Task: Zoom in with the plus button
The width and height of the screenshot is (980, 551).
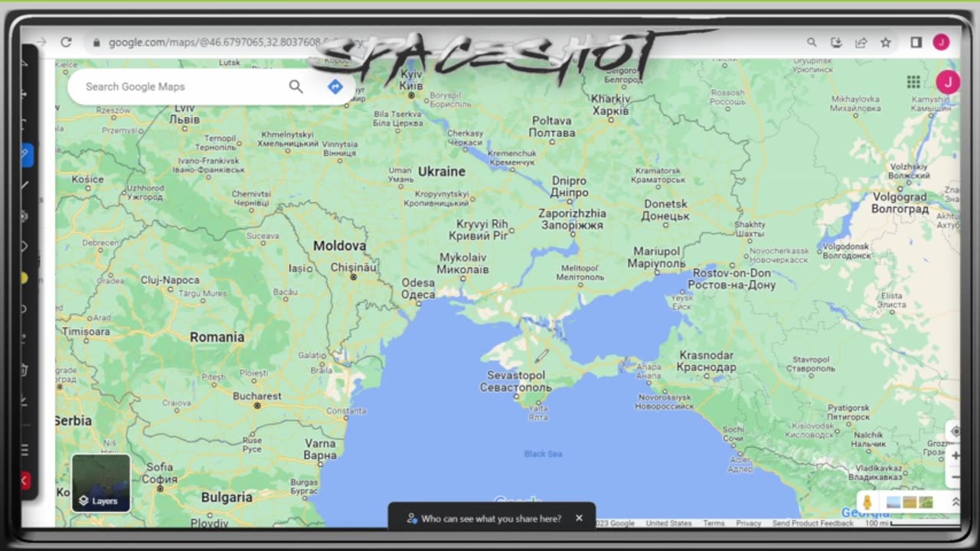Action: tap(955, 456)
